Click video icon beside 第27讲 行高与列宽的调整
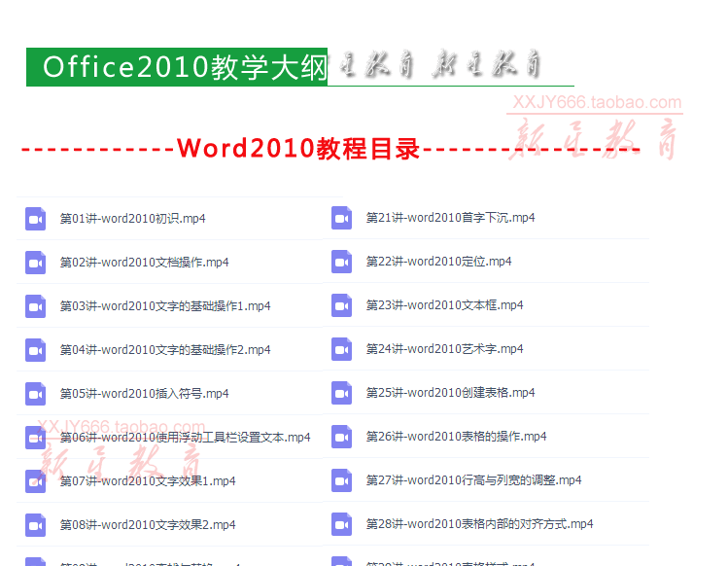Image resolution: width=728 pixels, height=566 pixels. 342,480
